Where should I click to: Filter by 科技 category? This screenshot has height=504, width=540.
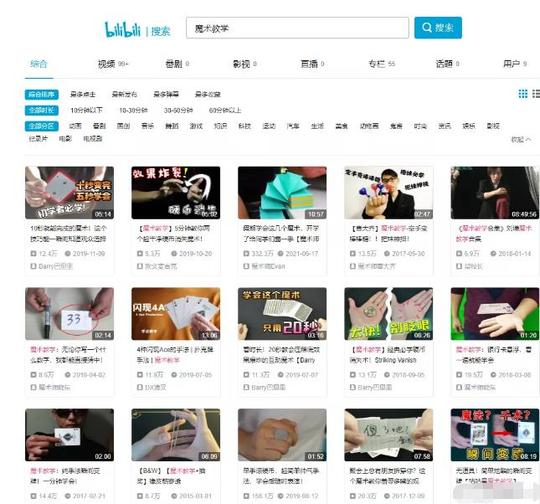pos(245,126)
